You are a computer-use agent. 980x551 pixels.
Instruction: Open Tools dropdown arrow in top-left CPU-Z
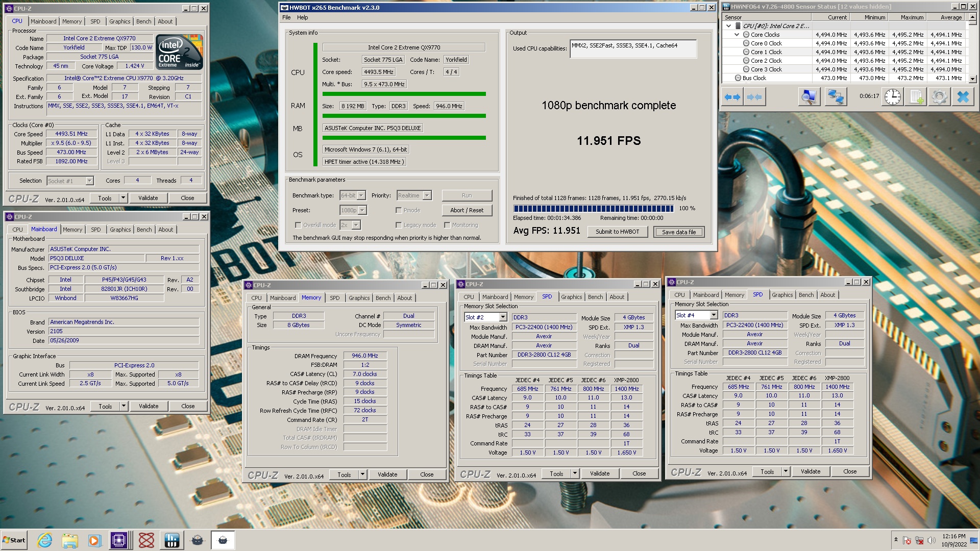(123, 198)
